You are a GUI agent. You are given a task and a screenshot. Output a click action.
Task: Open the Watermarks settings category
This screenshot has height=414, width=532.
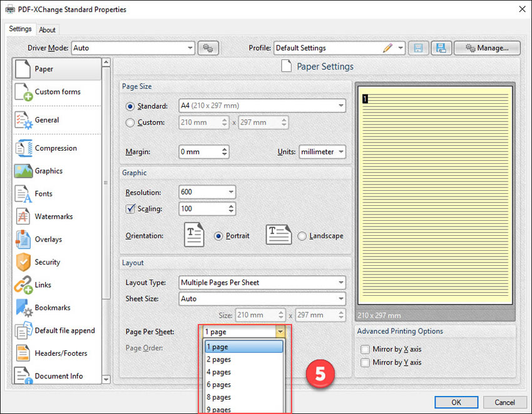click(x=57, y=216)
